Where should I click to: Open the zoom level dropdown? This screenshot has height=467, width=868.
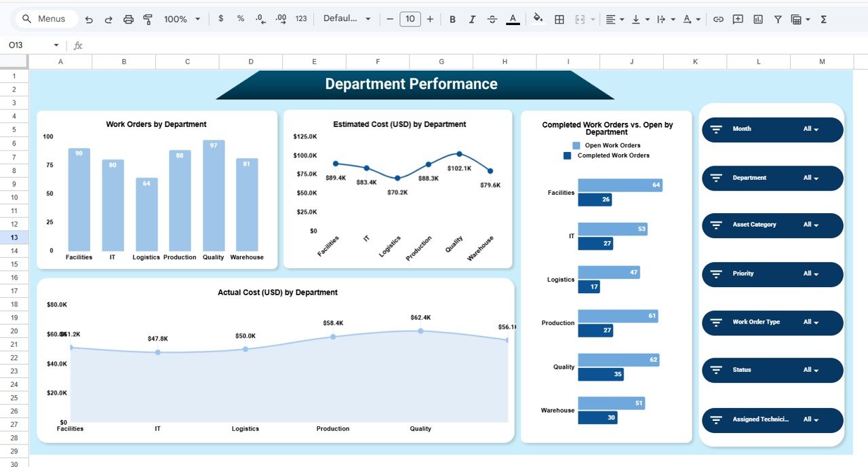[x=181, y=19]
